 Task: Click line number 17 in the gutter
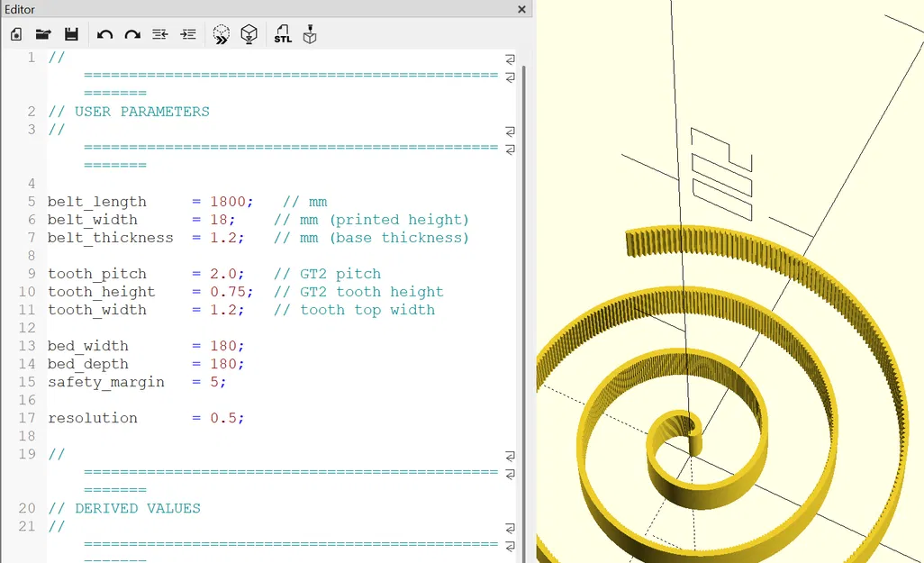pos(27,418)
